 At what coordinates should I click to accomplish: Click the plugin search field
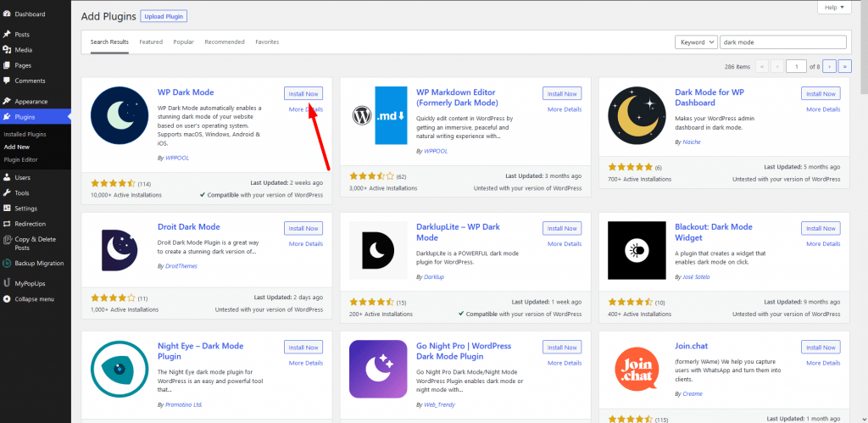pyautogui.click(x=783, y=42)
